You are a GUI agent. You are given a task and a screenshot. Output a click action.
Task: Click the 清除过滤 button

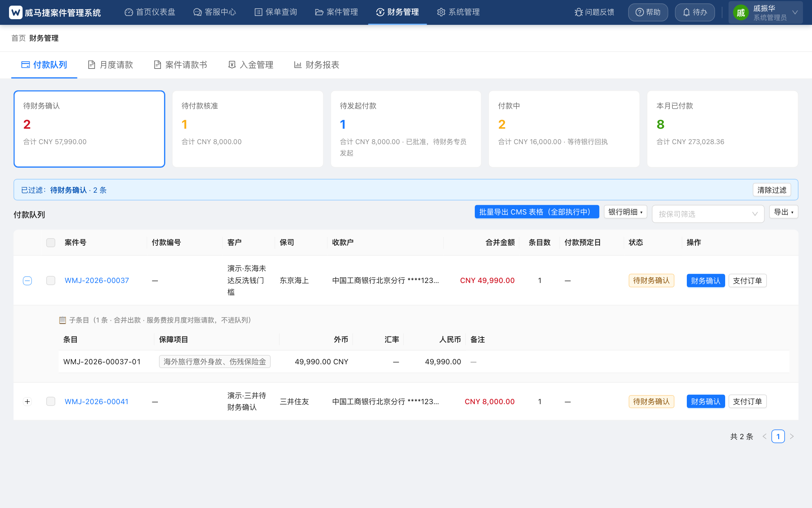coord(772,190)
